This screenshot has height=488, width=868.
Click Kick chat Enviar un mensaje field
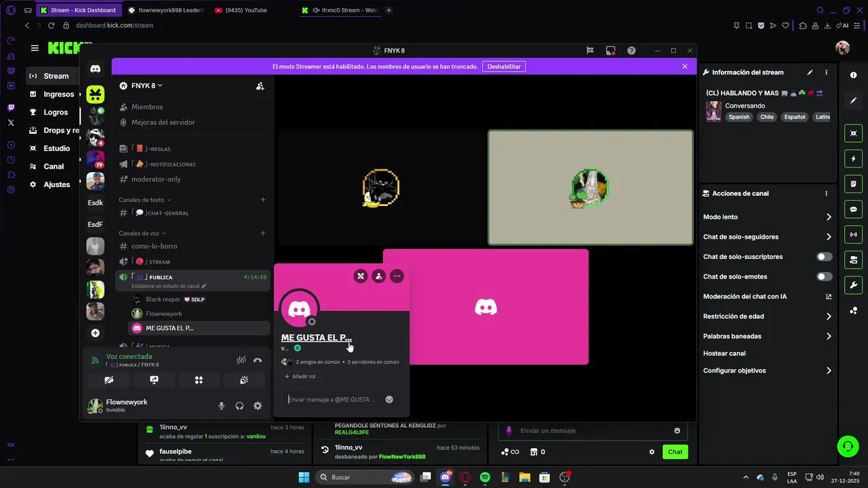(x=593, y=430)
